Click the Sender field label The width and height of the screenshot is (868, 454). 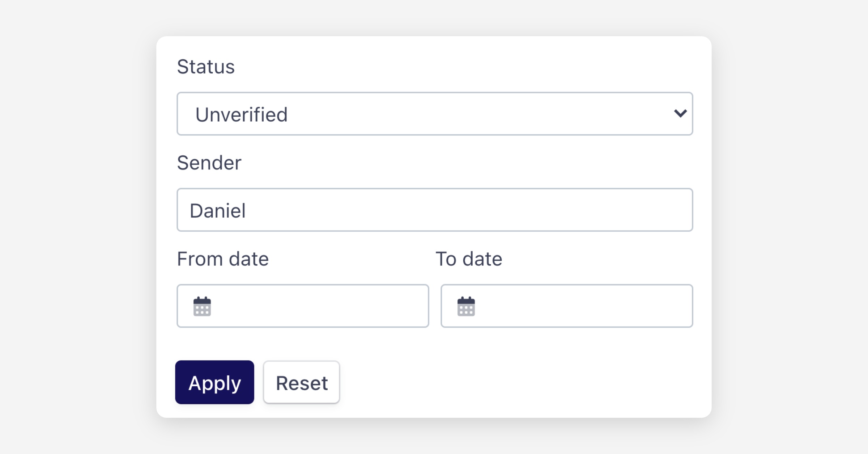(209, 163)
